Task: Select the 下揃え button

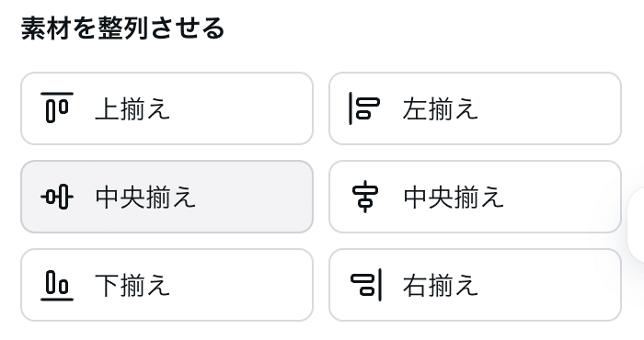Action: tap(167, 285)
